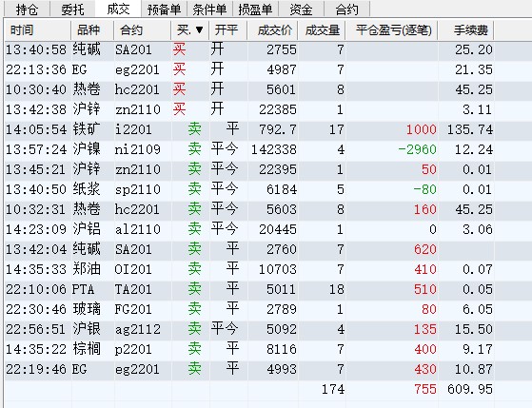Click price 2760 in SA201 sell row

(x=282, y=249)
